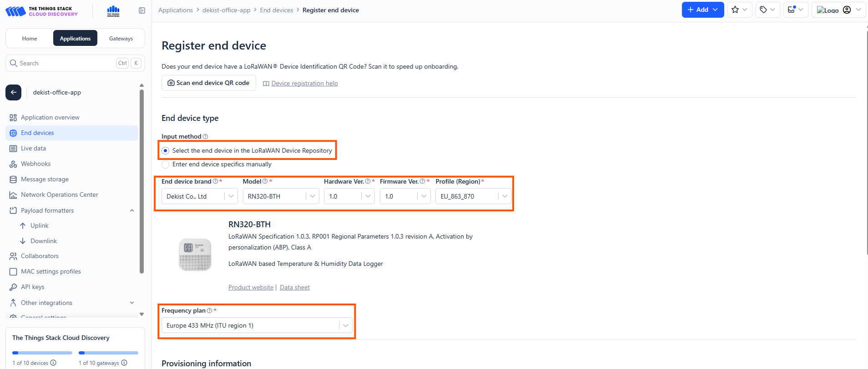Open the End device brand dropdown

[x=199, y=196]
